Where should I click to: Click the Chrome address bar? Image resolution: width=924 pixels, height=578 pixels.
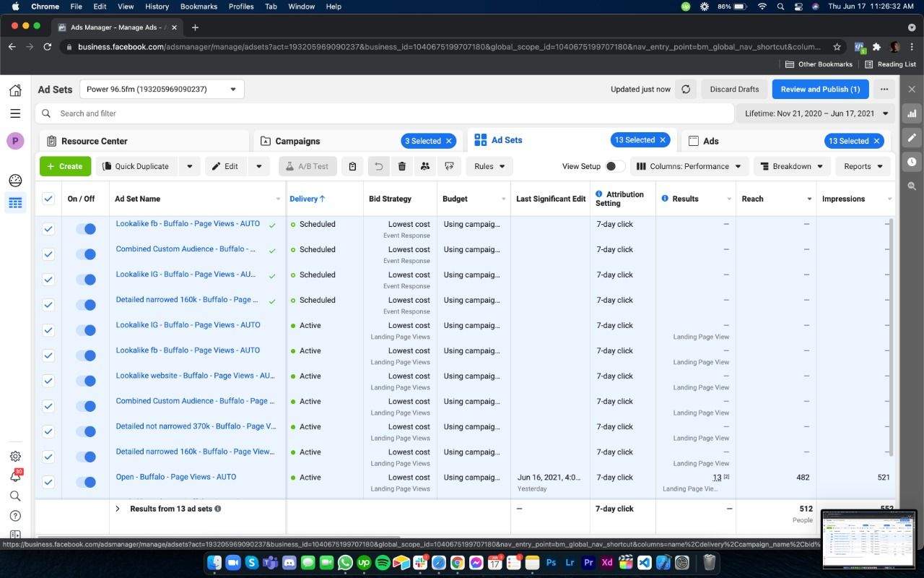pyautogui.click(x=448, y=47)
